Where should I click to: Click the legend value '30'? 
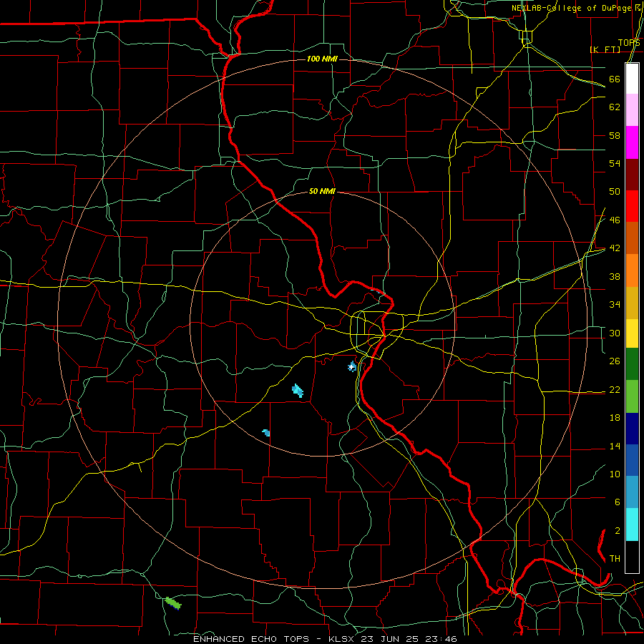click(x=615, y=333)
